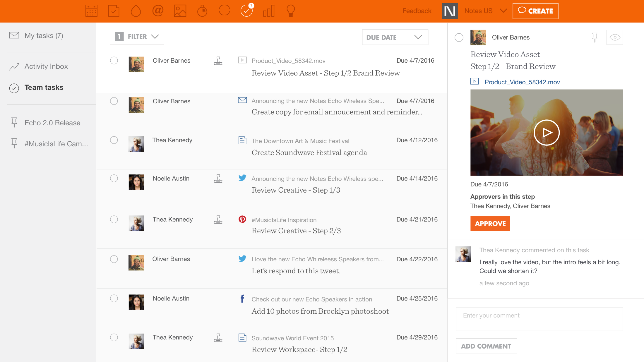Click video file icon beside Product_Video link in panel

pos(475,81)
